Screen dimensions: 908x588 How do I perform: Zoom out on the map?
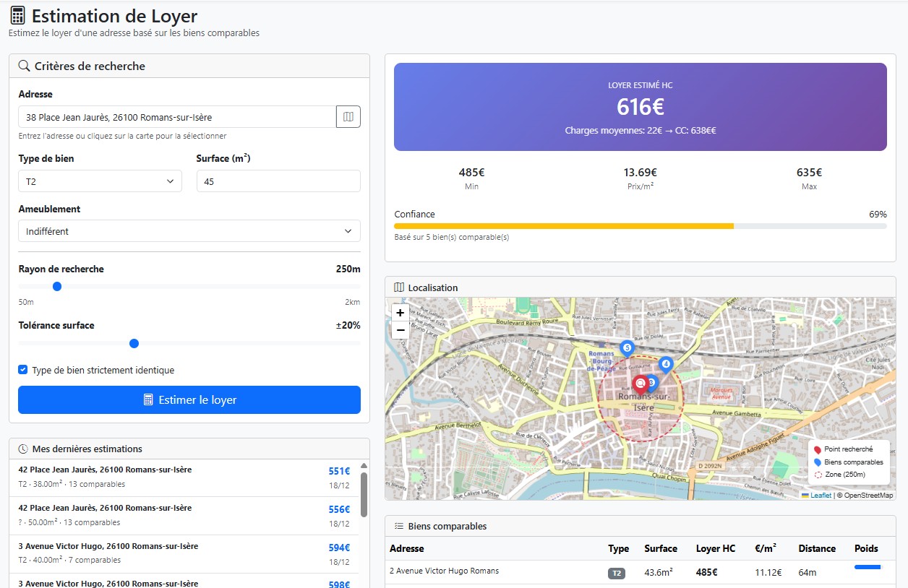click(400, 330)
